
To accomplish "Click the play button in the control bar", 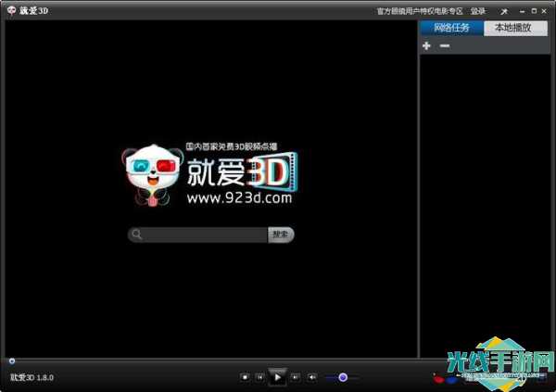I will coord(277,377).
